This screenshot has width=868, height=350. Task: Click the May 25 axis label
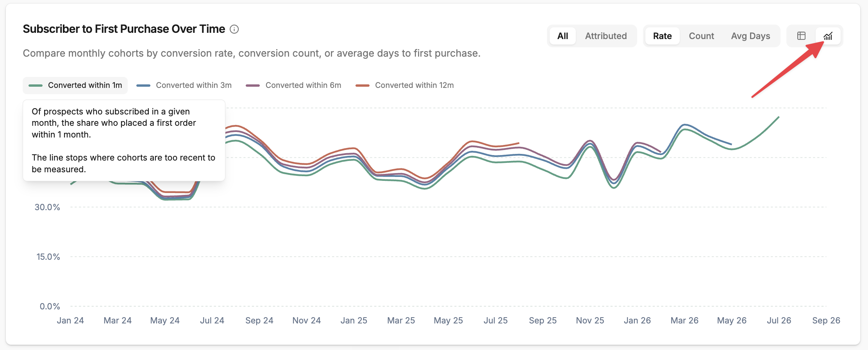448,320
